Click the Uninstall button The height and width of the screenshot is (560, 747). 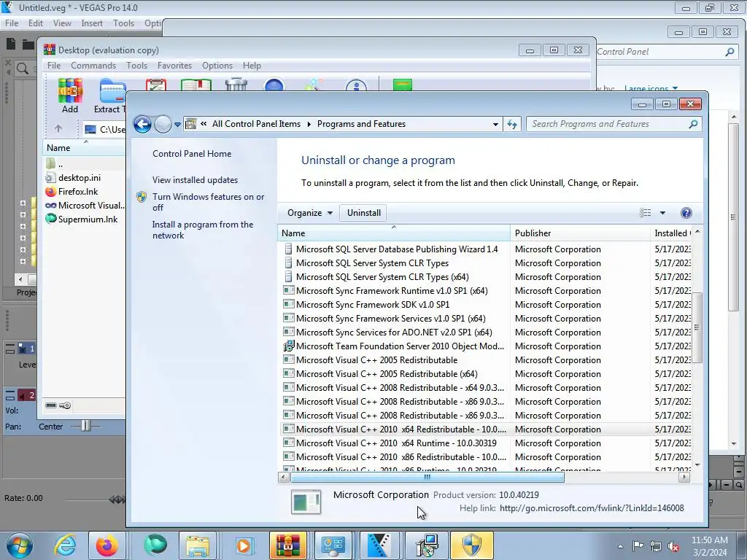point(364,213)
